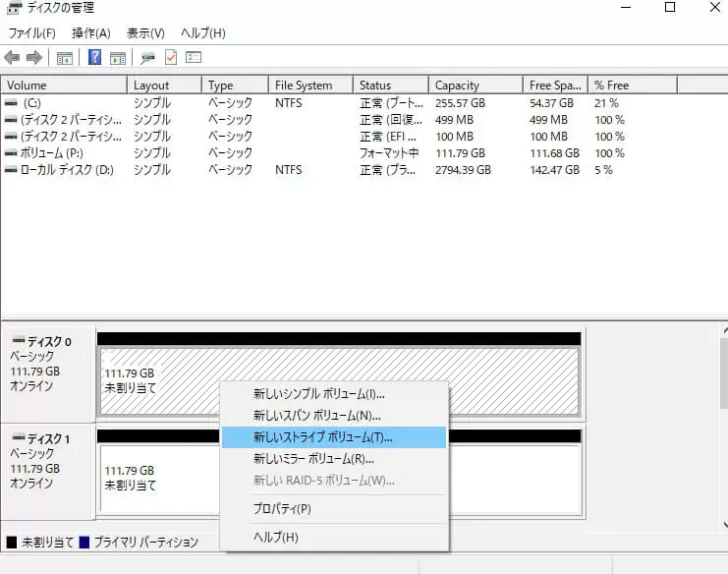Choose 新しいシンプル ボリューム(I)...

(x=334, y=394)
